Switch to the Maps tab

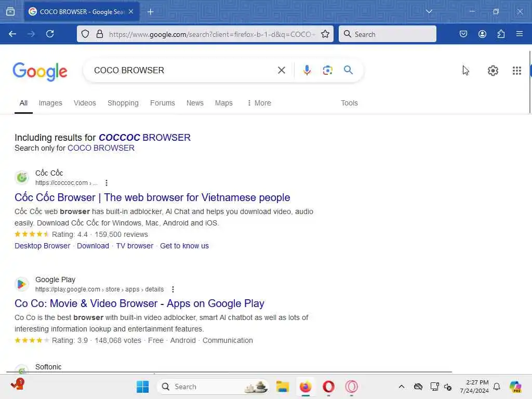[x=223, y=103]
